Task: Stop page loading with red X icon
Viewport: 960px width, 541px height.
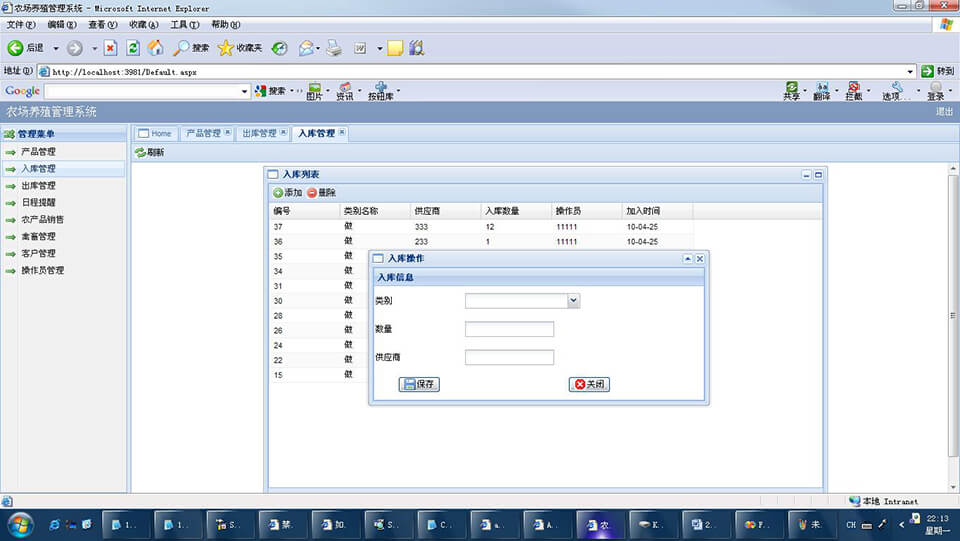Action: (110, 48)
